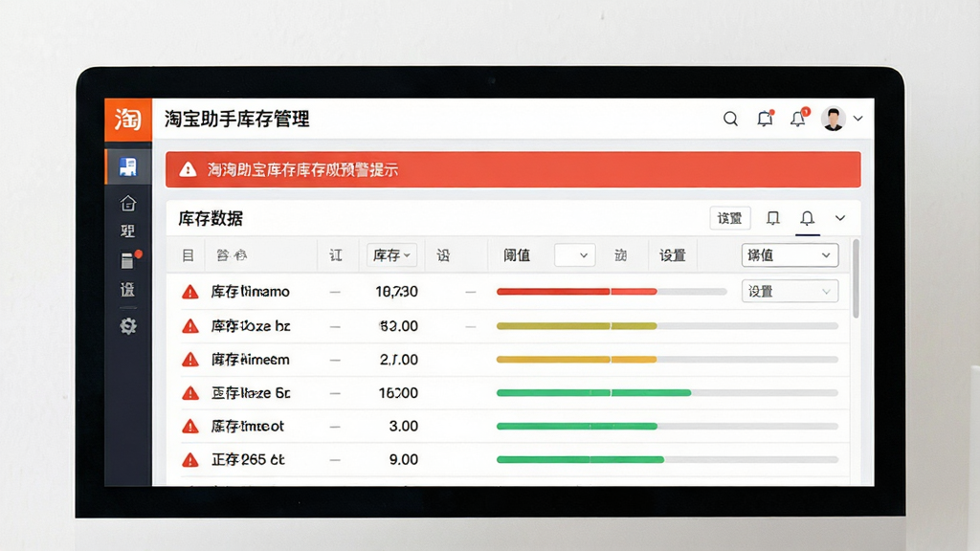
Task: Click the green progress bar in the 3.00 row
Action: tap(667, 426)
